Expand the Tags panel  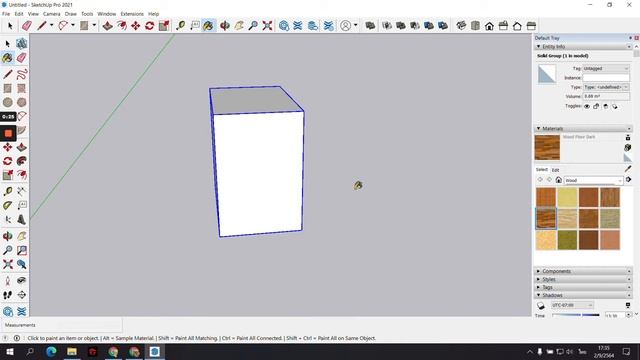click(x=583, y=287)
